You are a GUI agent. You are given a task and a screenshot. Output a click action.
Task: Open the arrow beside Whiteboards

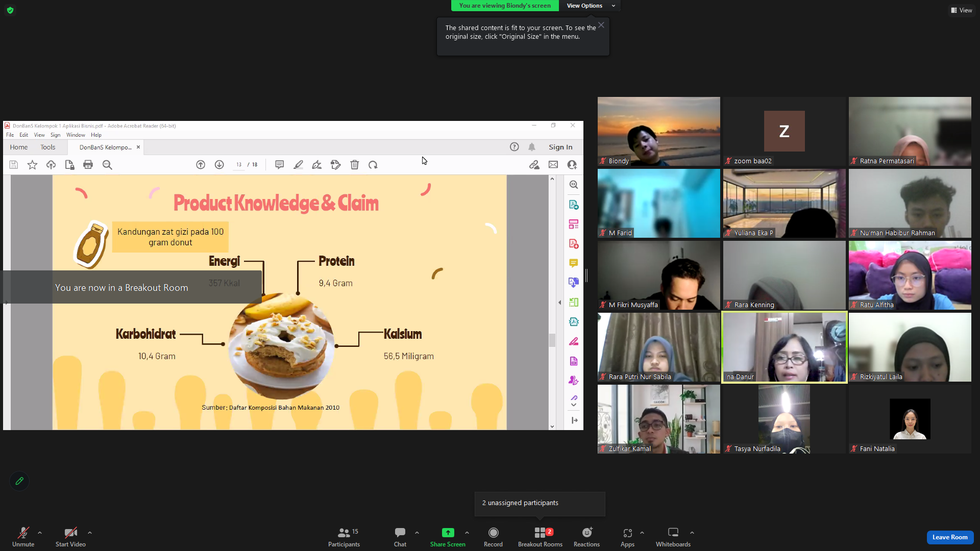tap(692, 533)
